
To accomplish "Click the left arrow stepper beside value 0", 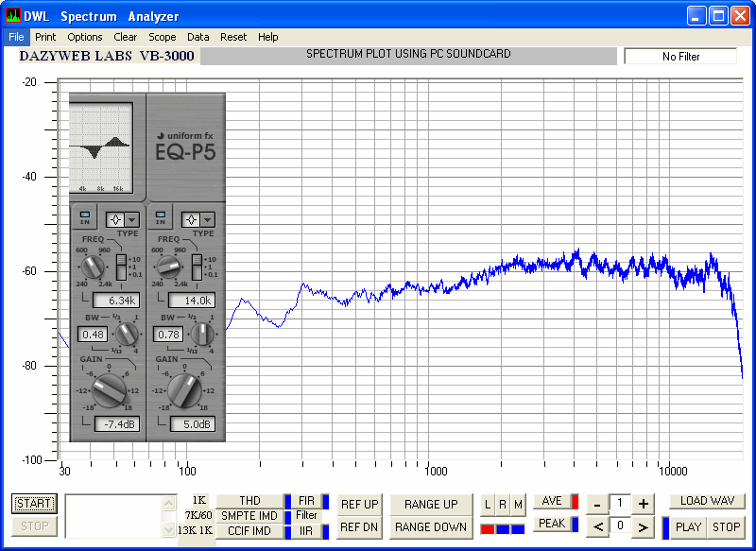I will [x=597, y=526].
